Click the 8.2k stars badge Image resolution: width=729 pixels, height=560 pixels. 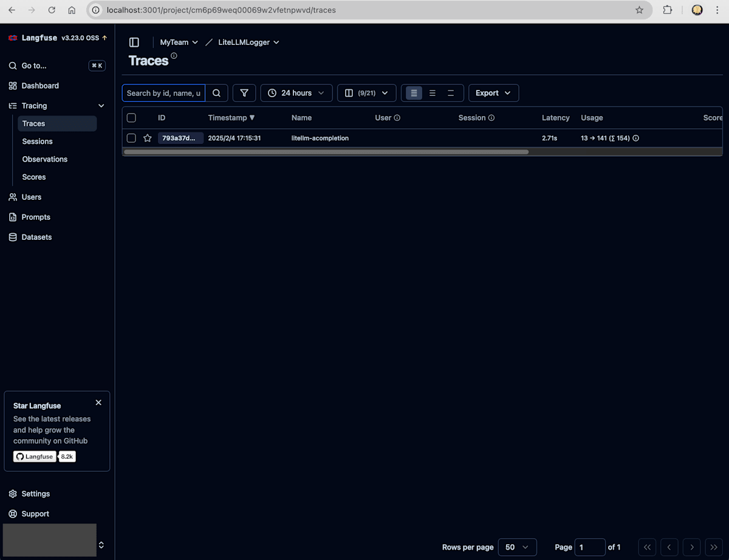tap(67, 456)
